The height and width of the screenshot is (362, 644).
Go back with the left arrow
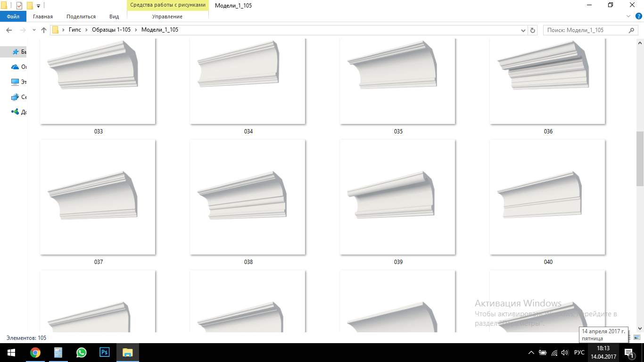[x=8, y=30]
